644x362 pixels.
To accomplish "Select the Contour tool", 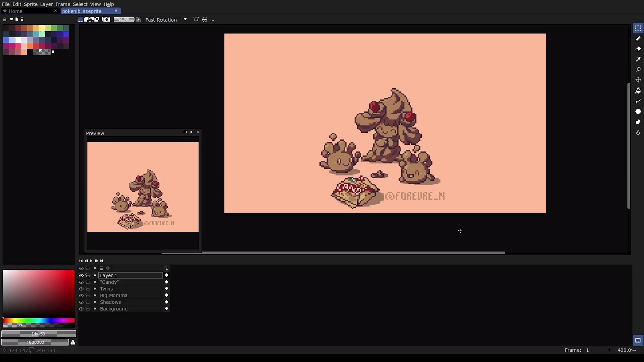I will pyautogui.click(x=638, y=122).
